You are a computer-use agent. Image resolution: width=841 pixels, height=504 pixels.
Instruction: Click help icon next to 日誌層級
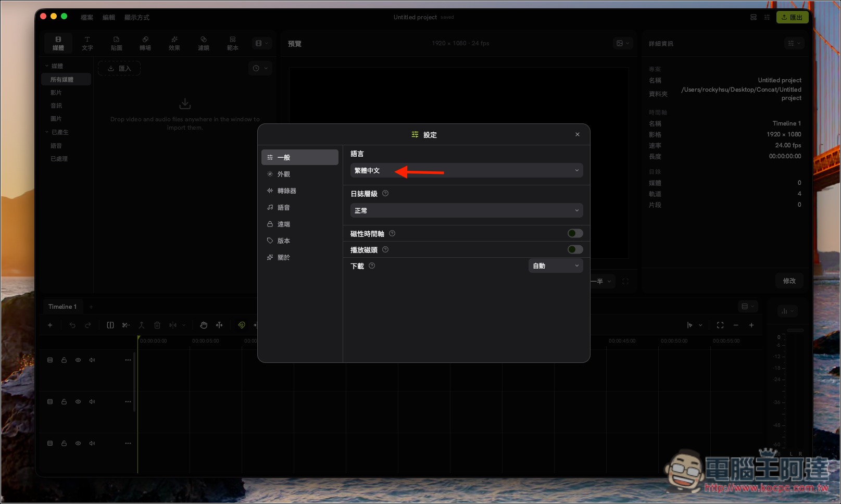(385, 193)
